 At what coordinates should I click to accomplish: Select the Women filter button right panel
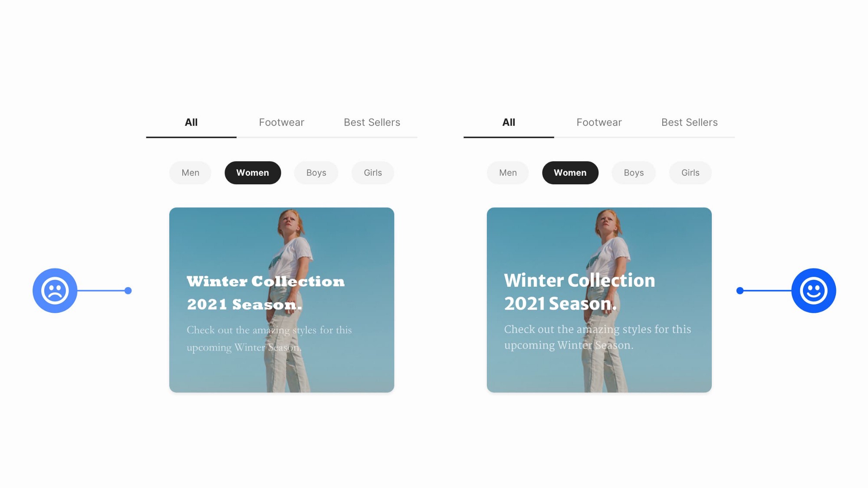(x=570, y=173)
